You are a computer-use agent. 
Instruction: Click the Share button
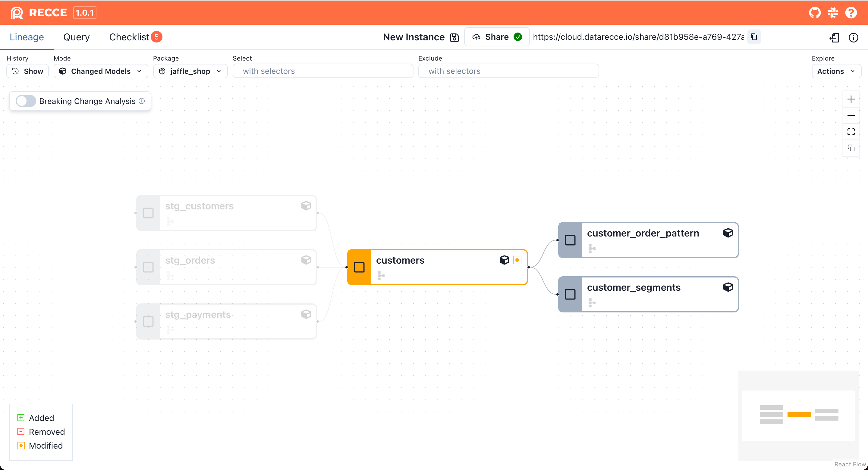pyautogui.click(x=496, y=37)
